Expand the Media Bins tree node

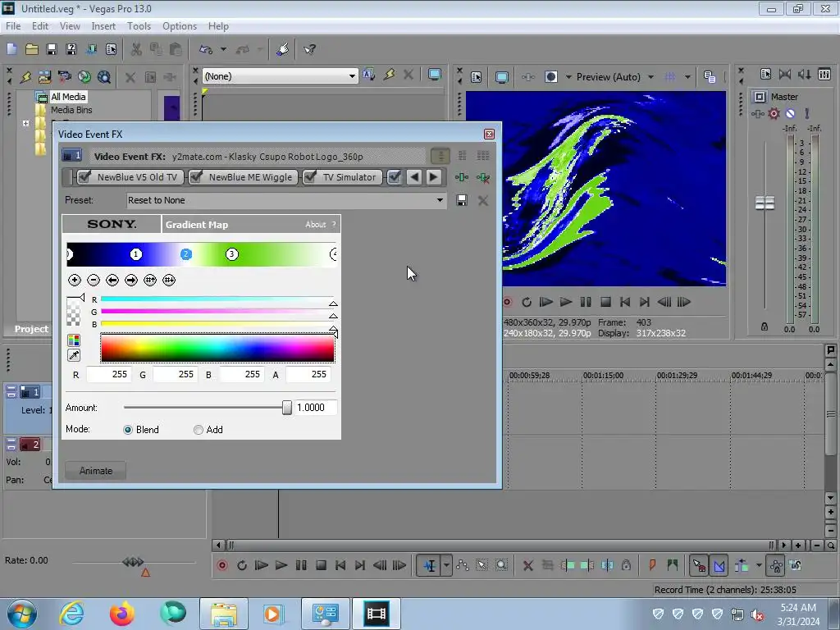coord(25,123)
